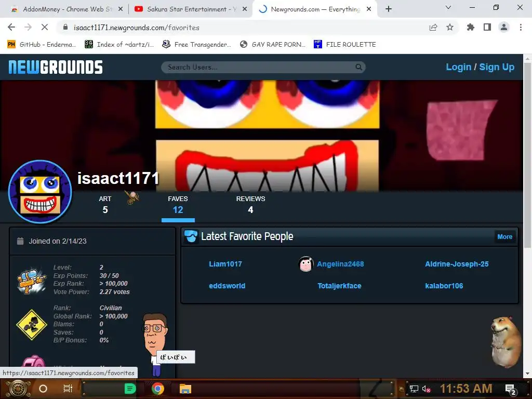Open Cortana circle on taskbar
The image size is (532, 399).
(43, 389)
